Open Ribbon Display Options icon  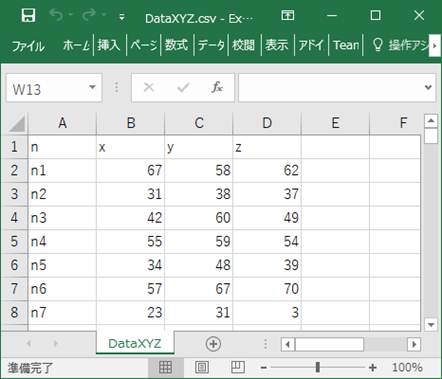[287, 15]
